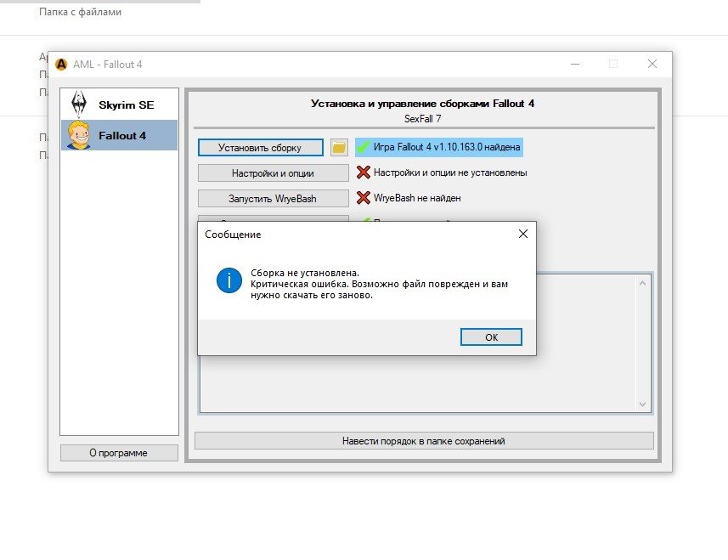Screen dimensions: 728x560
Task: Click the AML app icon in the title bar
Action: coord(61,65)
